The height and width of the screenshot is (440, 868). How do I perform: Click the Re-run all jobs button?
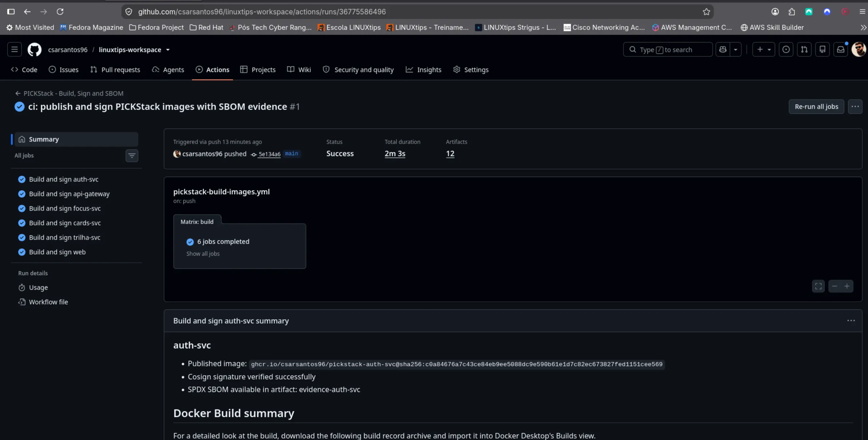coord(816,107)
